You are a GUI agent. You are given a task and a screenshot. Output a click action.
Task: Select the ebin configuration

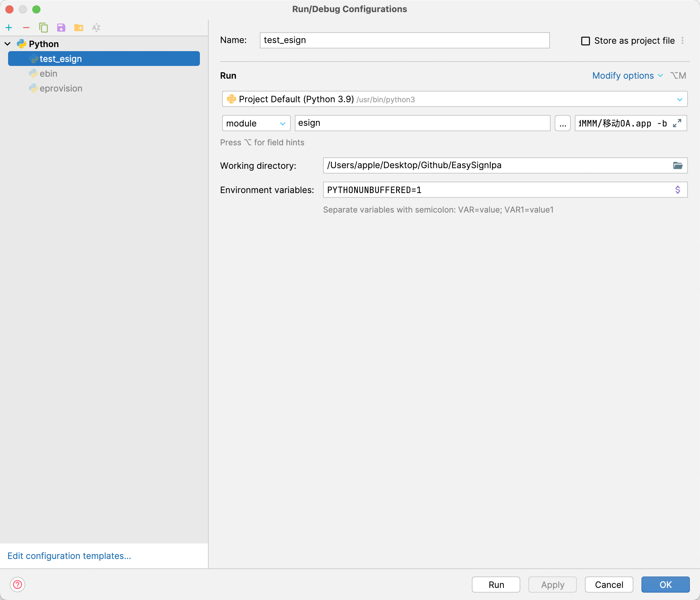pyautogui.click(x=48, y=74)
